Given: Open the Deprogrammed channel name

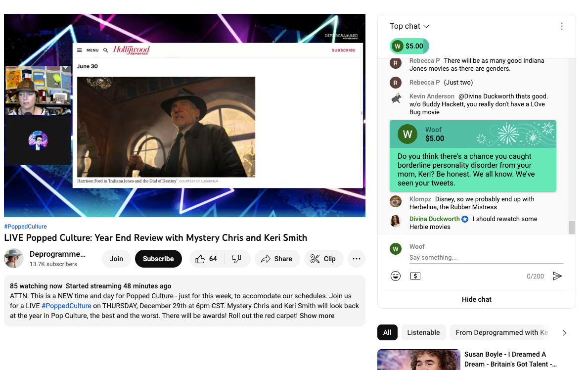Looking at the screenshot, I should coord(57,254).
